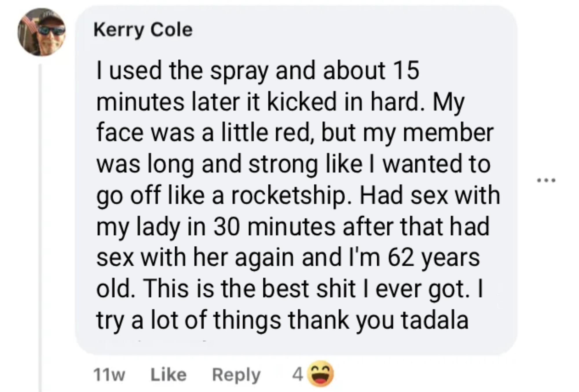Like Kerry Cole's comment
The width and height of the screenshot is (579, 392).
coord(168,375)
